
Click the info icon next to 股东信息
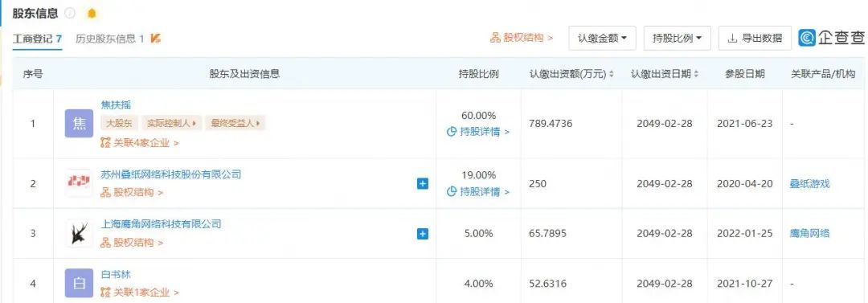coord(70,13)
